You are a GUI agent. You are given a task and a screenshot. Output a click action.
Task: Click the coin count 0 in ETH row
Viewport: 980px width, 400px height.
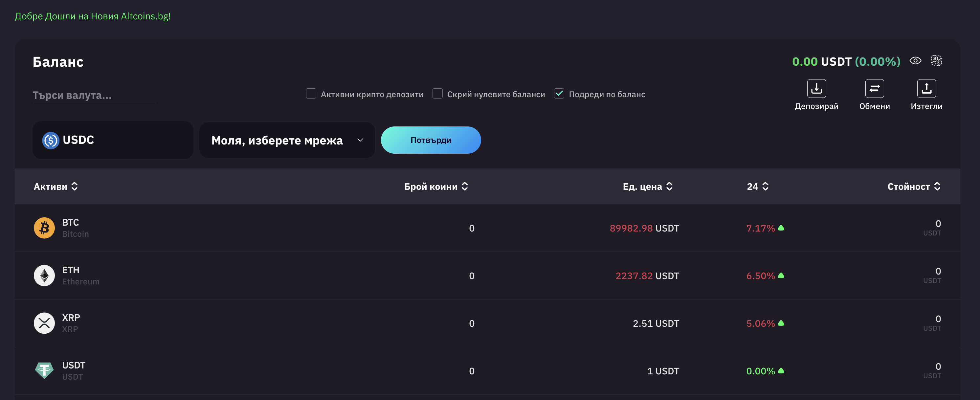(x=472, y=276)
